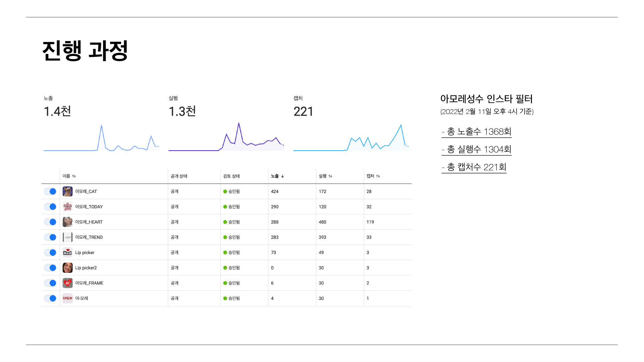Click the 진행 과정 slide title
Viewport: 644px width, 362px height.
pos(85,51)
